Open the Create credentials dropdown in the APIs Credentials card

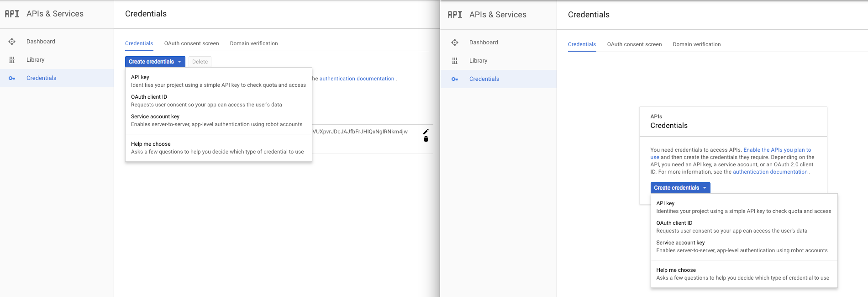tap(680, 188)
